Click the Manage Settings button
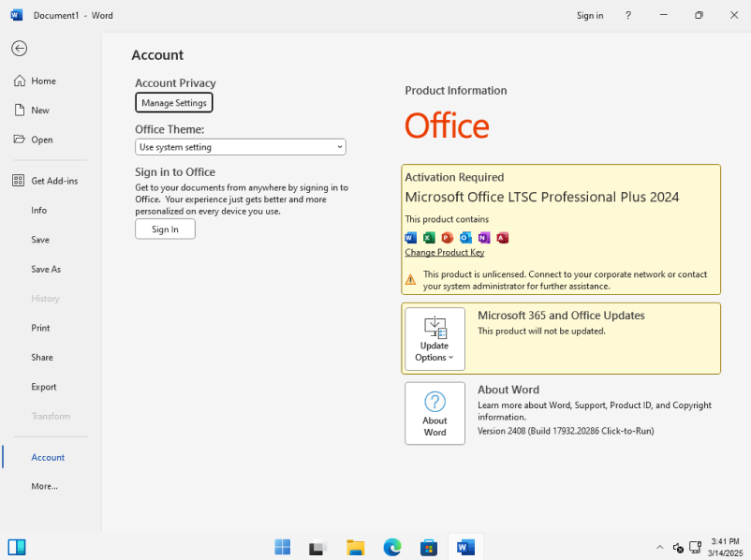The image size is (751, 560). pyautogui.click(x=174, y=103)
